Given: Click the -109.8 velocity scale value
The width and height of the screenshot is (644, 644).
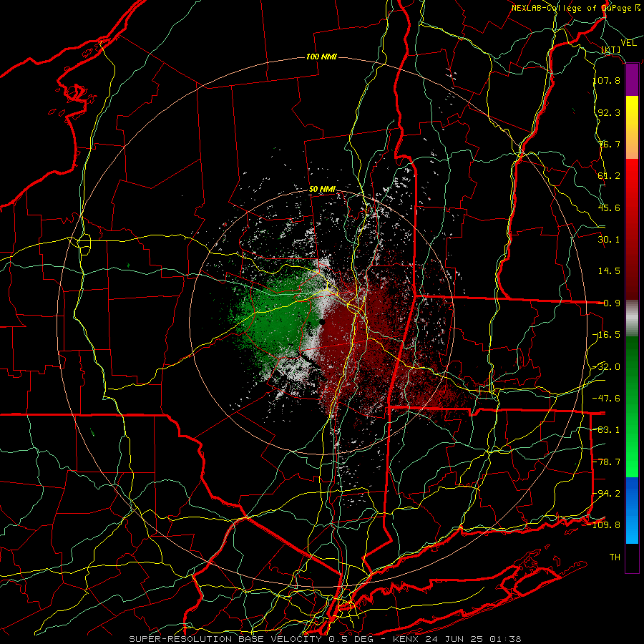Looking at the screenshot, I should [604, 525].
